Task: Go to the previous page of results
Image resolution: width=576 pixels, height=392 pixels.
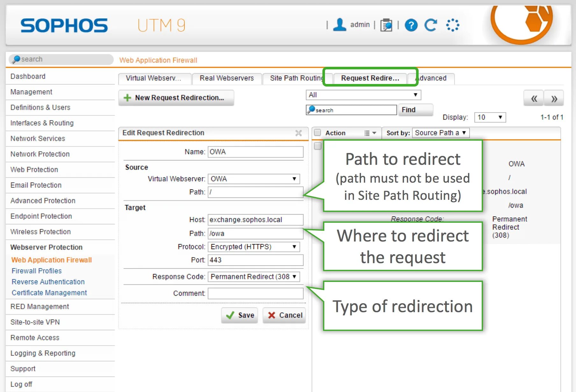Action: 534,98
